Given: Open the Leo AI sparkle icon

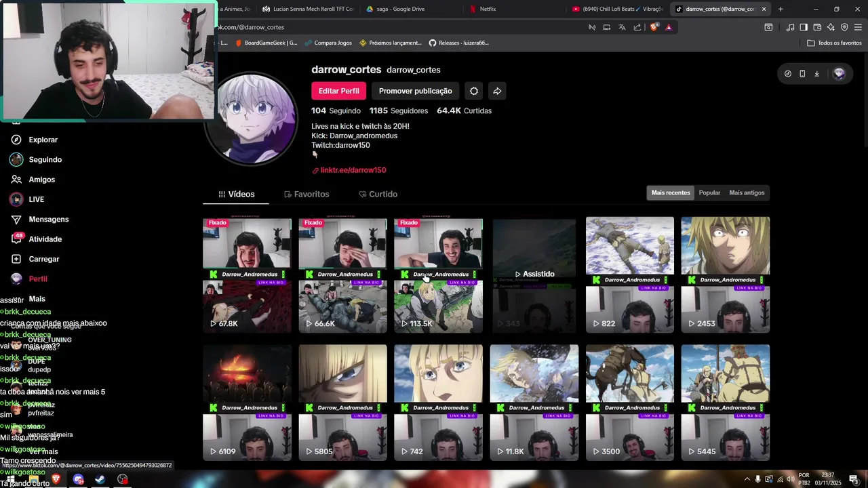Looking at the screenshot, I should click(831, 27).
